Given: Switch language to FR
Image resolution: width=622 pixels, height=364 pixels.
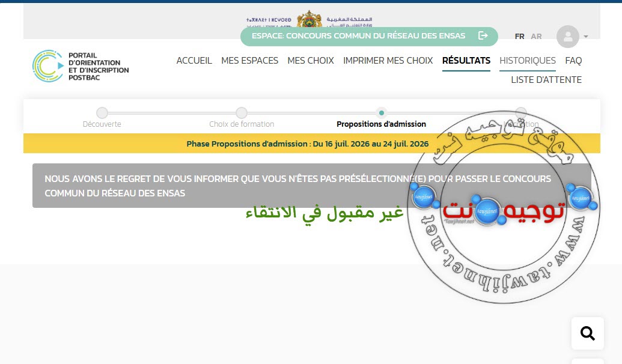Looking at the screenshot, I should click(519, 37).
